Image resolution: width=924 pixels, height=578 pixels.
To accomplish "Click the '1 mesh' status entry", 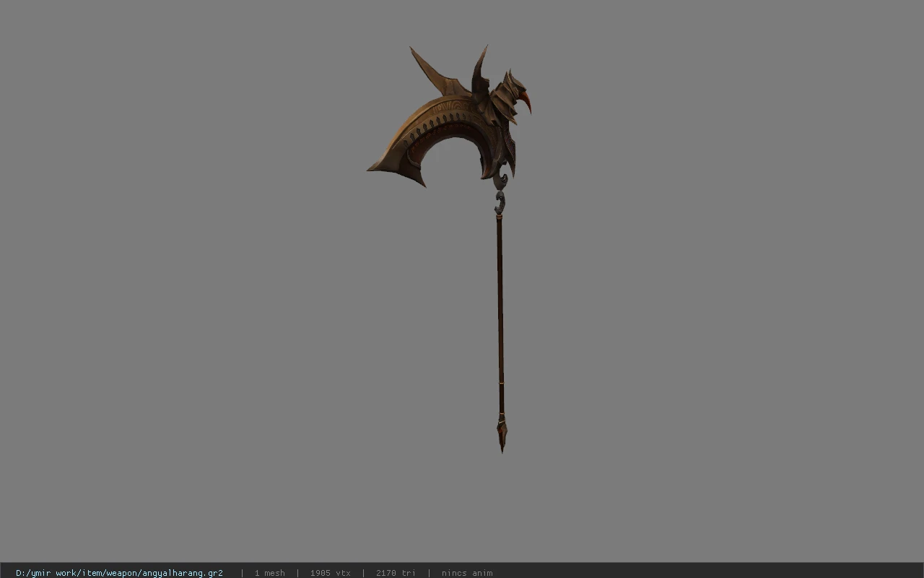I will coord(269,573).
